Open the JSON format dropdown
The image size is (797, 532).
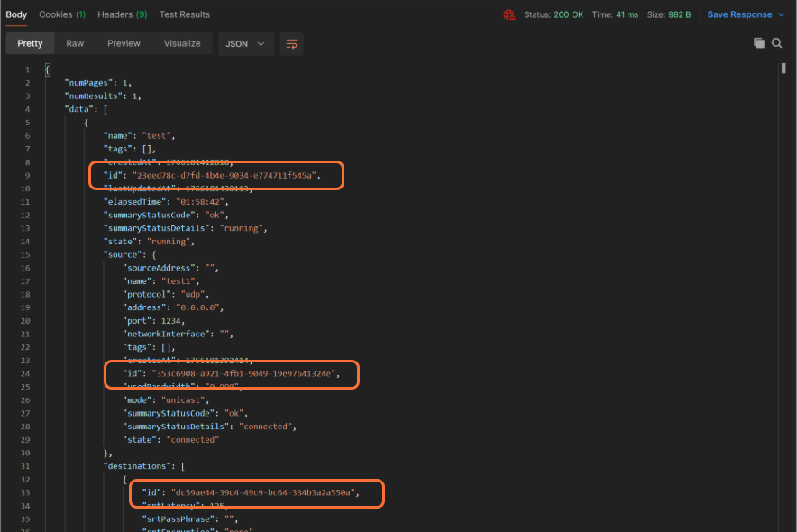246,43
